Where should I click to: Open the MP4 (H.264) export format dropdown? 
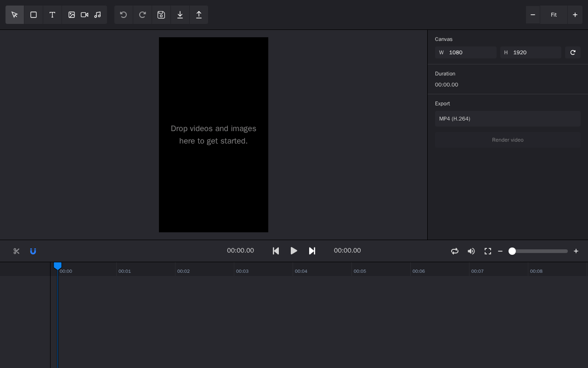point(508,119)
